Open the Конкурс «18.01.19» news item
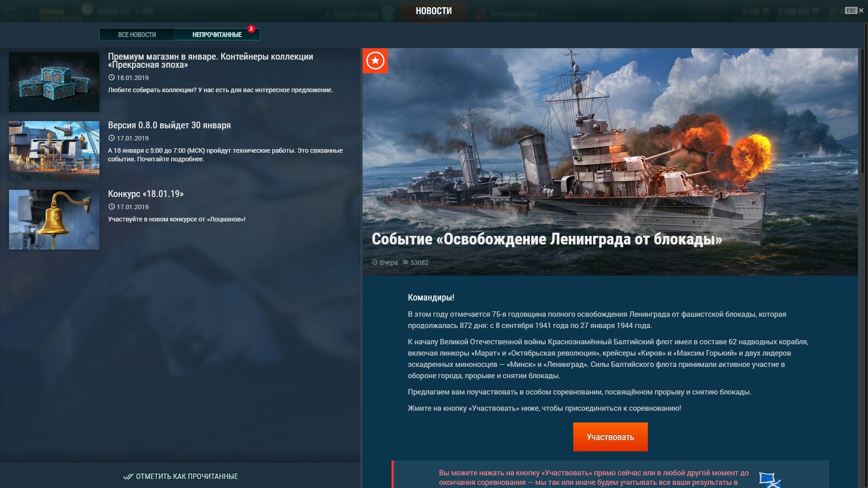 [146, 194]
